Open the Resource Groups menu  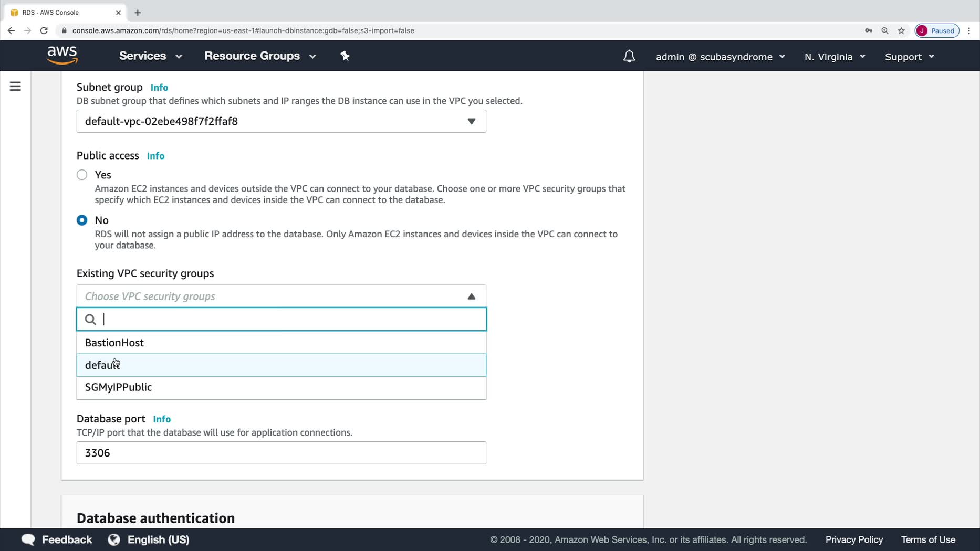tap(260, 56)
